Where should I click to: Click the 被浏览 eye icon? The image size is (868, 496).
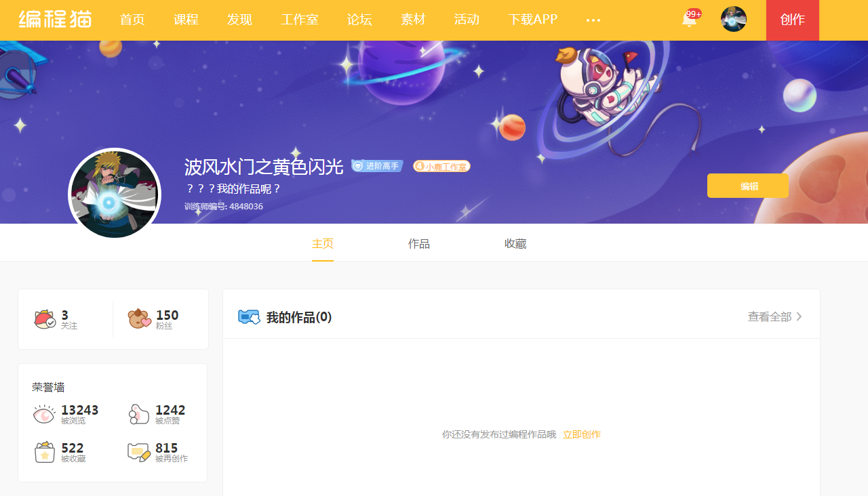44,414
